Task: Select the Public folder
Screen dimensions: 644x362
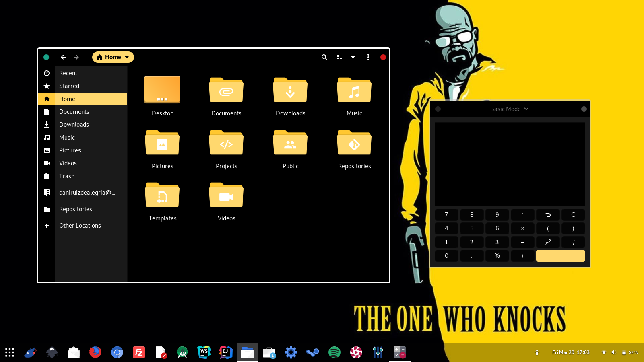Action: click(290, 148)
